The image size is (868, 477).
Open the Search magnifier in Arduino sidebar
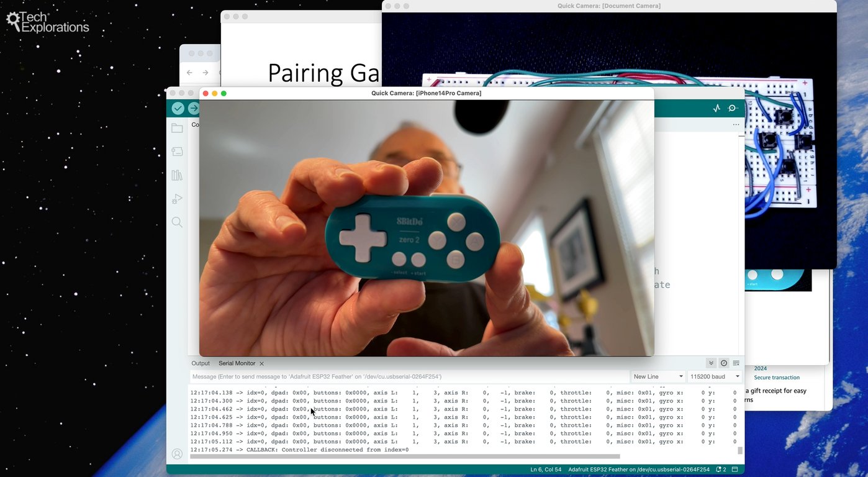[x=177, y=222]
